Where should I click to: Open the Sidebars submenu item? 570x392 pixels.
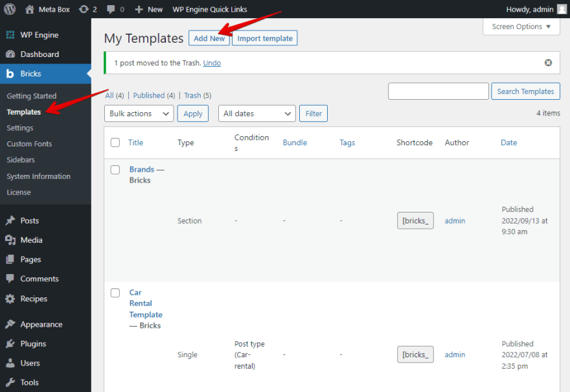coord(21,160)
